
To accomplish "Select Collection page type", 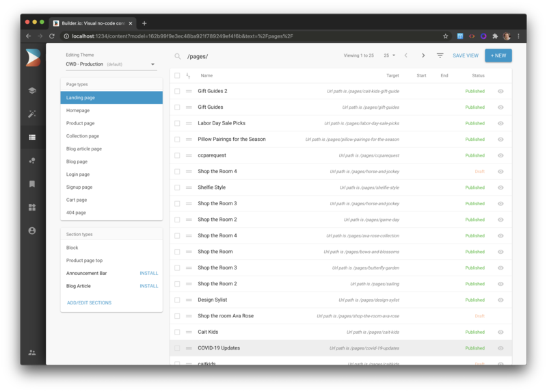I will pyautogui.click(x=111, y=135).
